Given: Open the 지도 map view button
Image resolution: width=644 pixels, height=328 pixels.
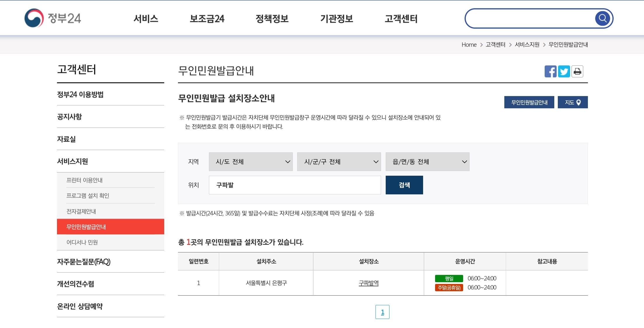Looking at the screenshot, I should [572, 102].
